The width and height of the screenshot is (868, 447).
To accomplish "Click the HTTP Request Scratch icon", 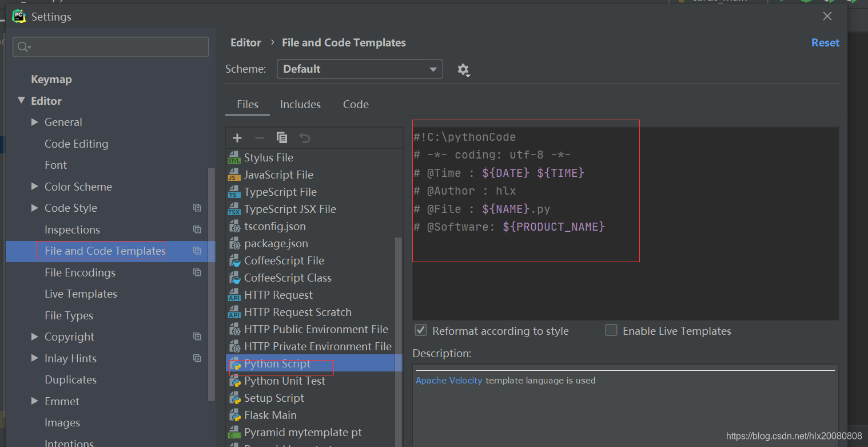I will [234, 312].
